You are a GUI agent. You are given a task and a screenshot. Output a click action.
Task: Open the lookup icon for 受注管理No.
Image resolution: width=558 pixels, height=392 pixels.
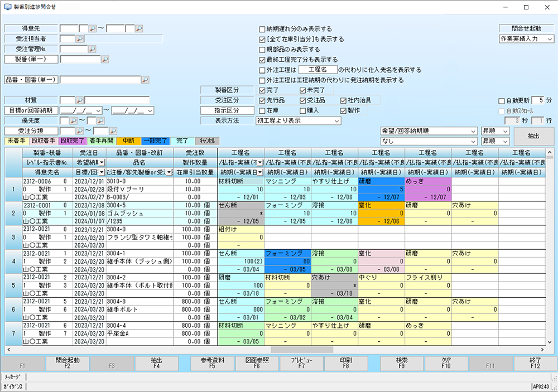coord(93,49)
